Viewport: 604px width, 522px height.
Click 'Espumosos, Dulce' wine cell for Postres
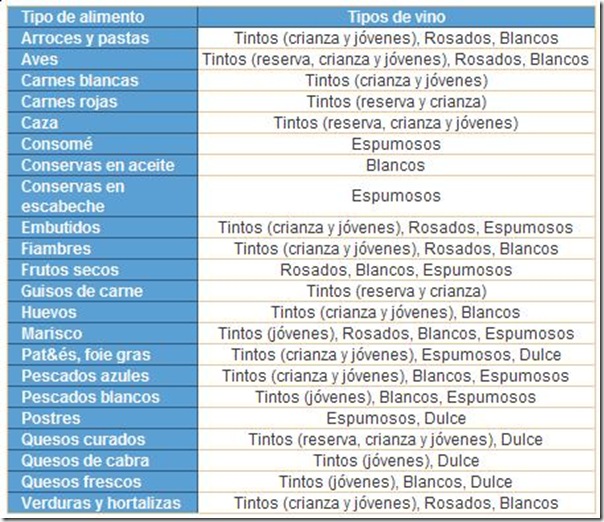point(395,418)
